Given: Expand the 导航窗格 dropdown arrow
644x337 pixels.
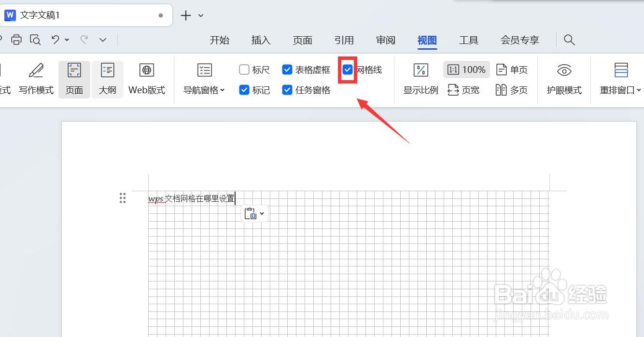Looking at the screenshot, I should coord(222,90).
